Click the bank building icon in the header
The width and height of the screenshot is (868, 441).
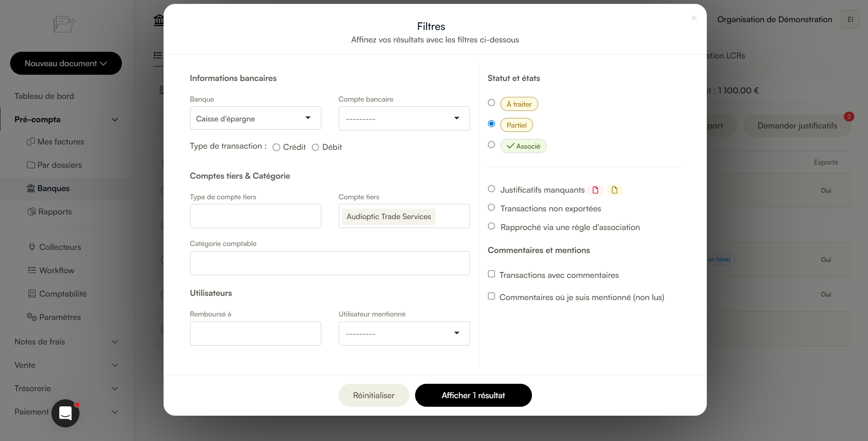pyautogui.click(x=158, y=19)
